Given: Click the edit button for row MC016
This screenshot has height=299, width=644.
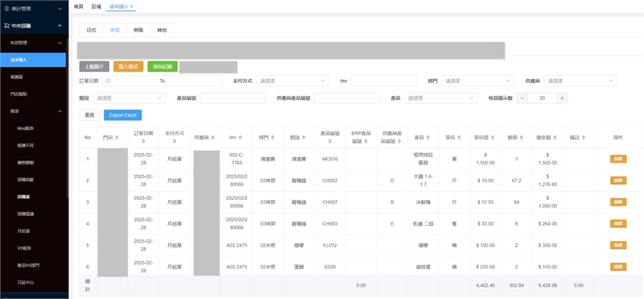Looking at the screenshot, I should [x=618, y=159].
